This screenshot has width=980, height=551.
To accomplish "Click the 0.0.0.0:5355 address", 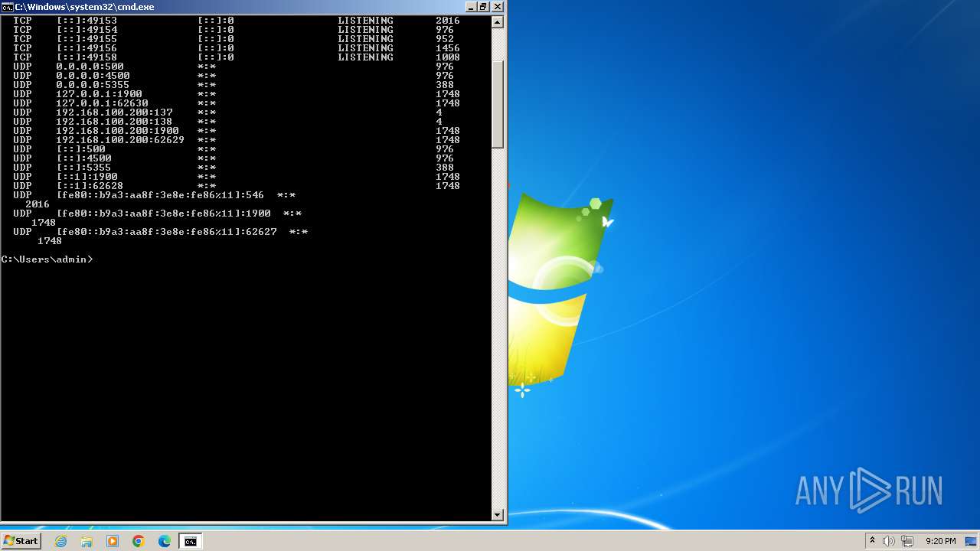I will 93,85.
